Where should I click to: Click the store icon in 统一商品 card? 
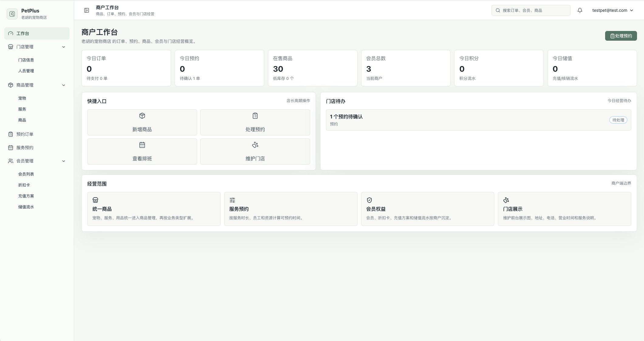pos(95,200)
